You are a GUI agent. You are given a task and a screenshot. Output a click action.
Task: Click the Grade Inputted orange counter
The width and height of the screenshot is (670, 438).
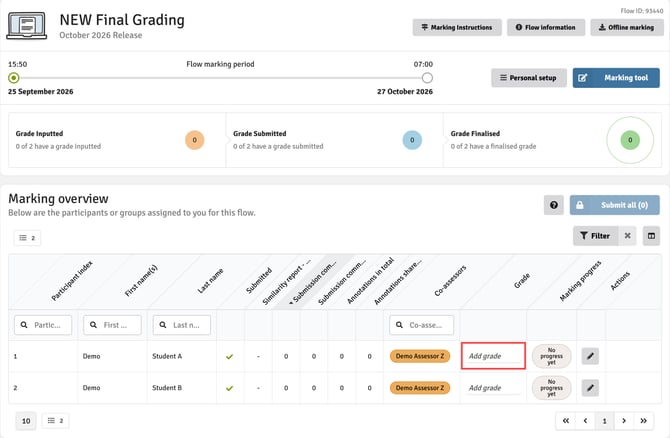194,140
